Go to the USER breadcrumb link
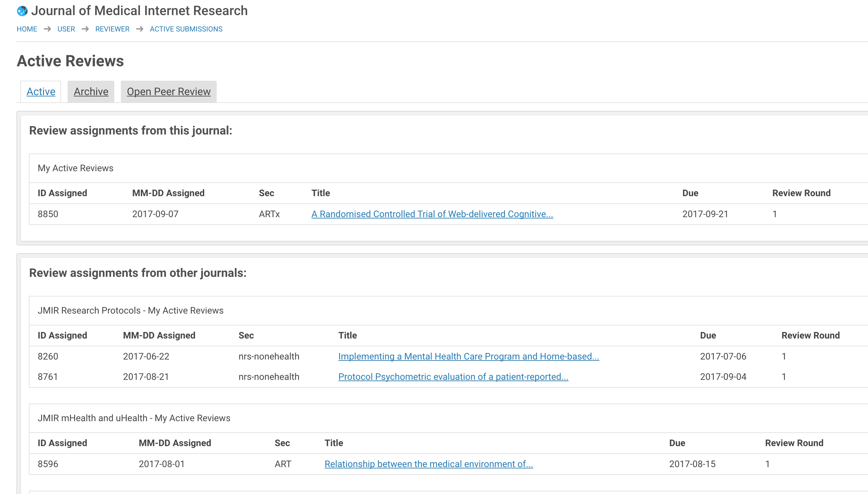 [66, 29]
